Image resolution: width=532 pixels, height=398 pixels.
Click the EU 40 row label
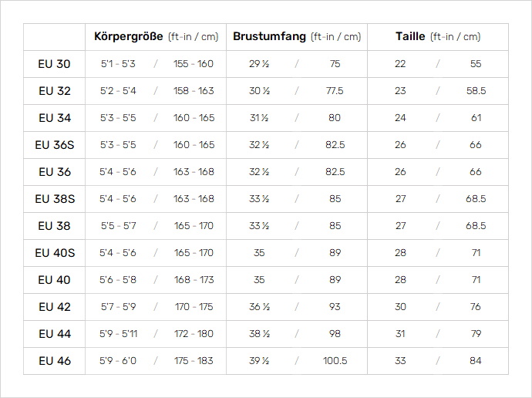(54, 280)
